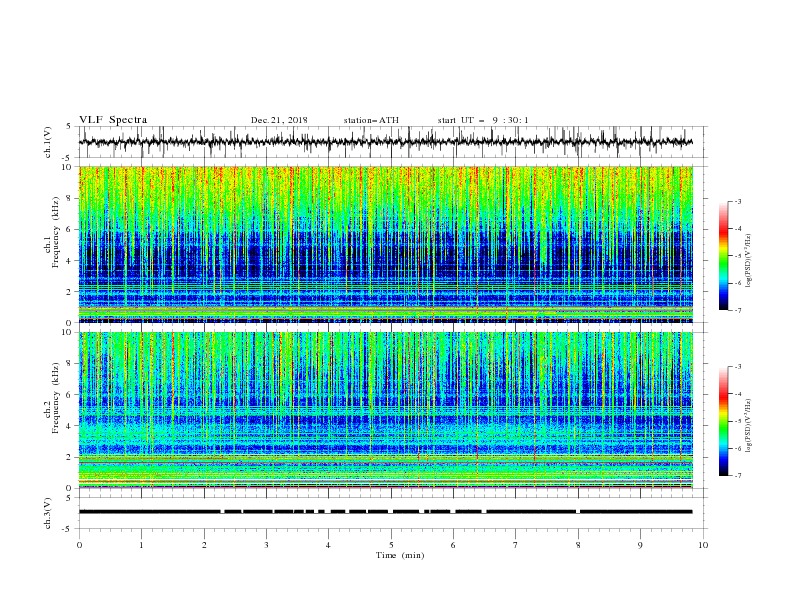Click time axis tick label "10"
The height and width of the screenshot is (612, 792).
[x=703, y=545]
